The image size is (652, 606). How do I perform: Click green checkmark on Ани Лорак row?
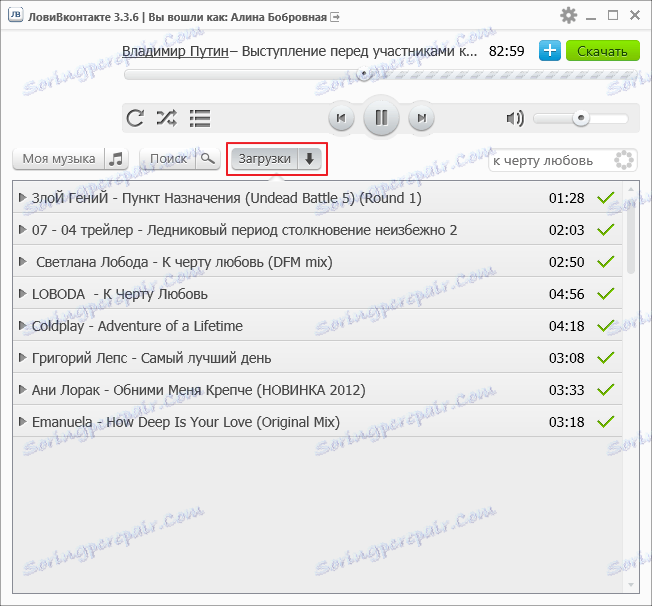pos(605,390)
